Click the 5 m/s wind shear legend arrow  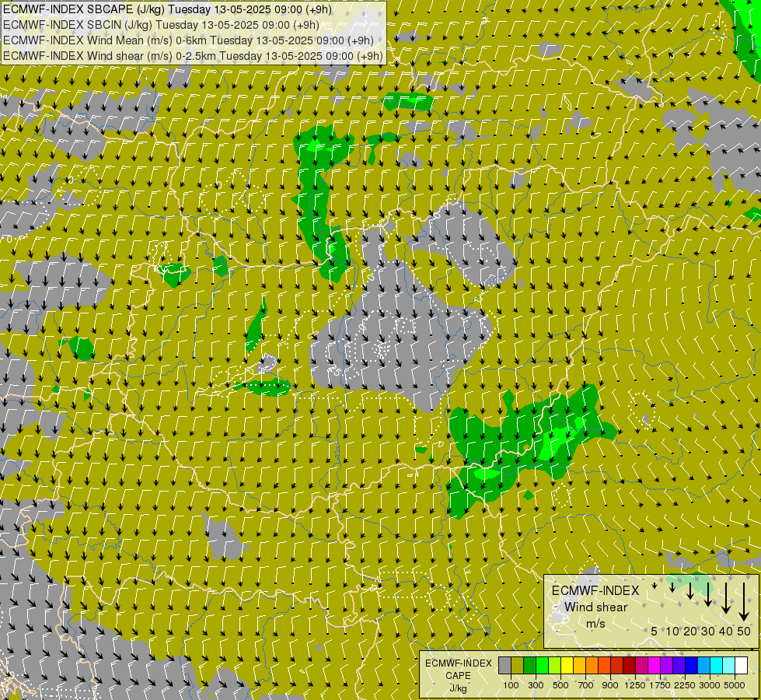655,586
